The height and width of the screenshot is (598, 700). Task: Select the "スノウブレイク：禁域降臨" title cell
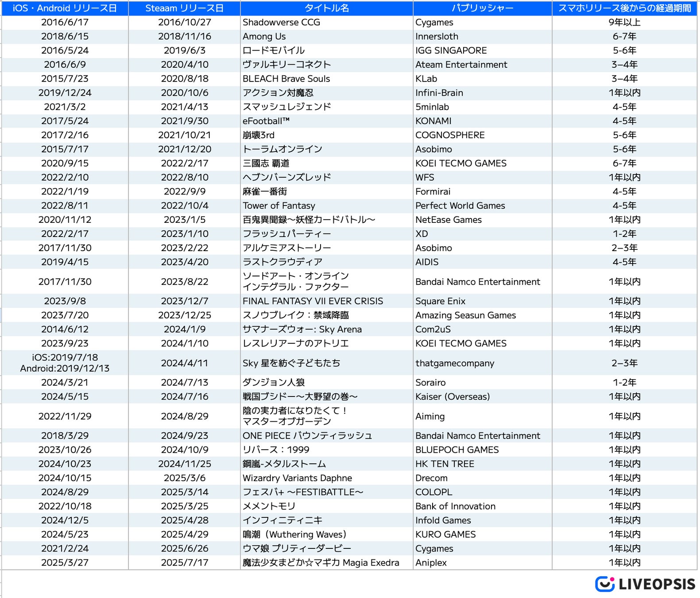point(327,315)
